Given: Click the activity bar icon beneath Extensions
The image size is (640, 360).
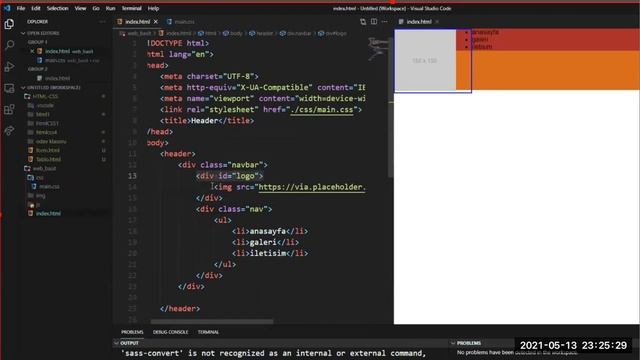Looking at the screenshot, I should pos(9,131).
